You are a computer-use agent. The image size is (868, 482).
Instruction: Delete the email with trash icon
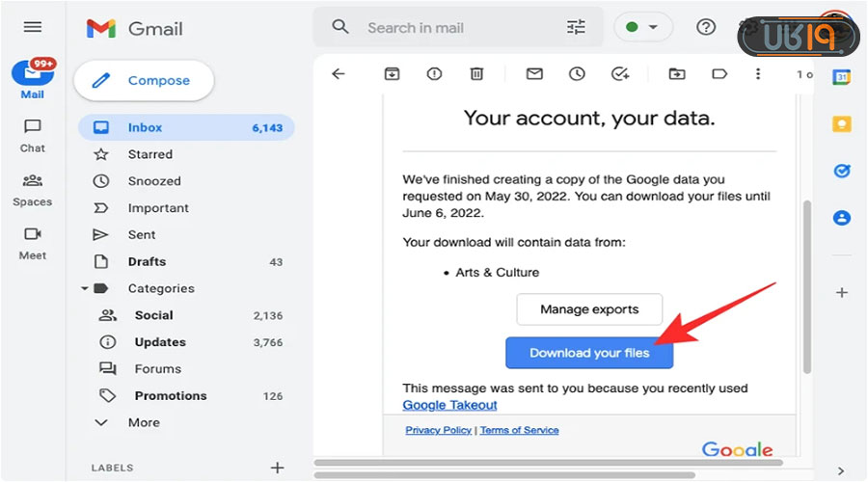coord(476,73)
